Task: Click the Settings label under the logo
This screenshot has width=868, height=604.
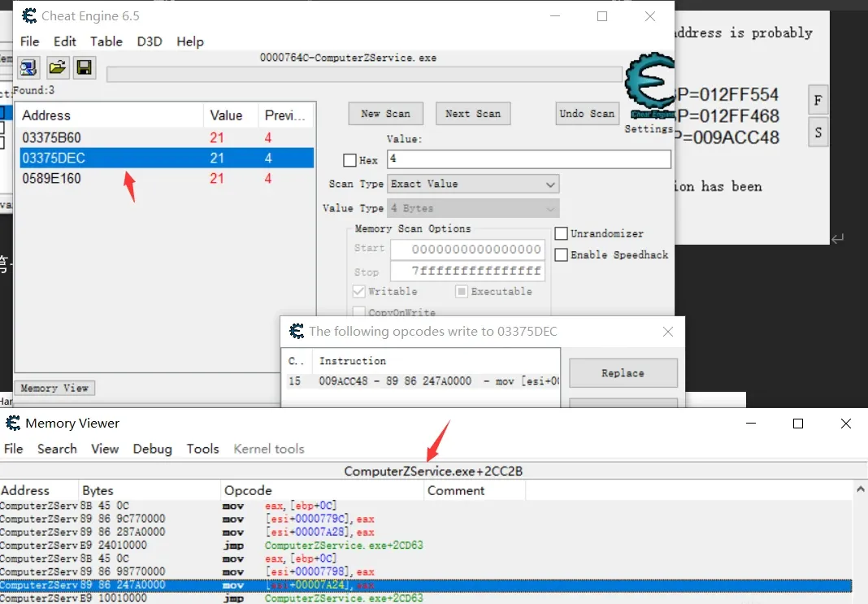Action: tap(649, 129)
